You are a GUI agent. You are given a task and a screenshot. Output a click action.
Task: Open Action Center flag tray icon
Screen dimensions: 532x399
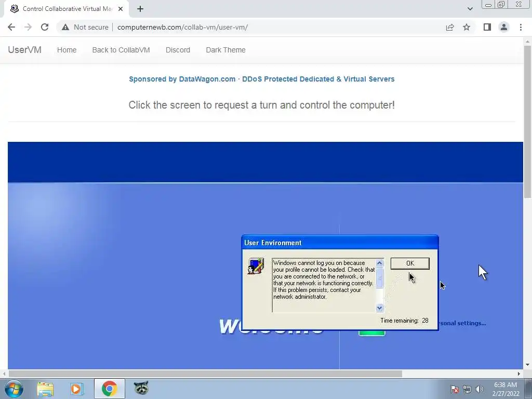point(454,389)
